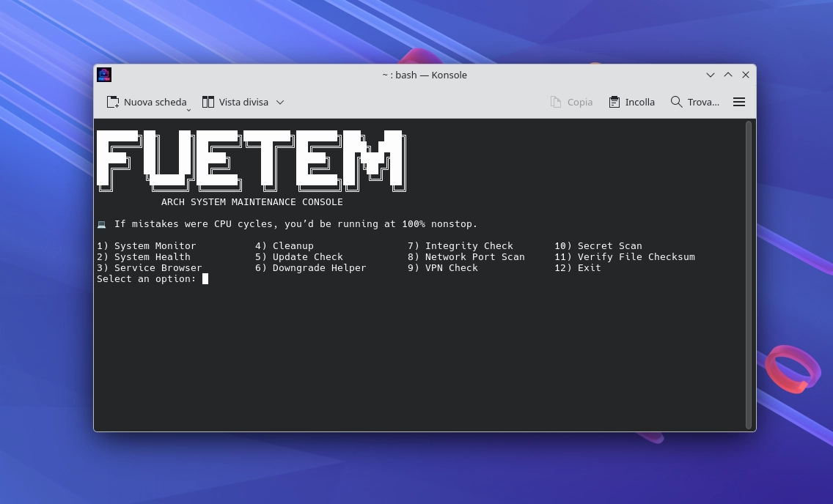Click the Copia copy icon
This screenshot has width=833, height=504.
(x=556, y=102)
